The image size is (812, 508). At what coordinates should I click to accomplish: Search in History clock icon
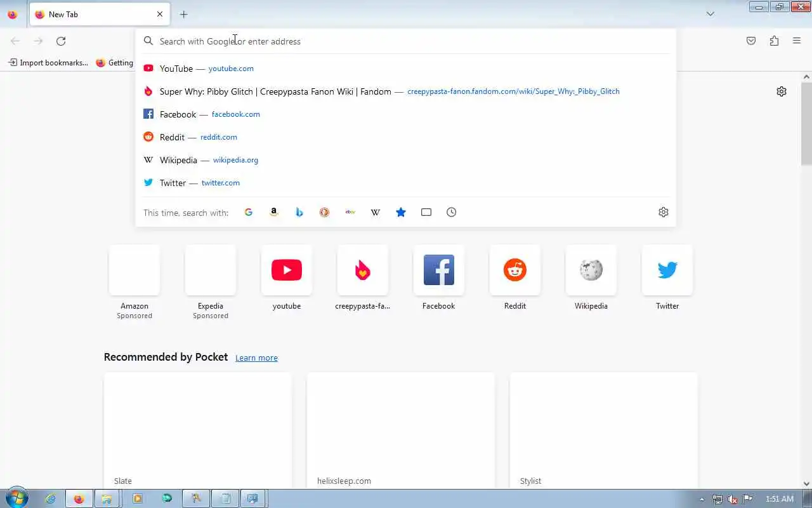[x=452, y=212]
